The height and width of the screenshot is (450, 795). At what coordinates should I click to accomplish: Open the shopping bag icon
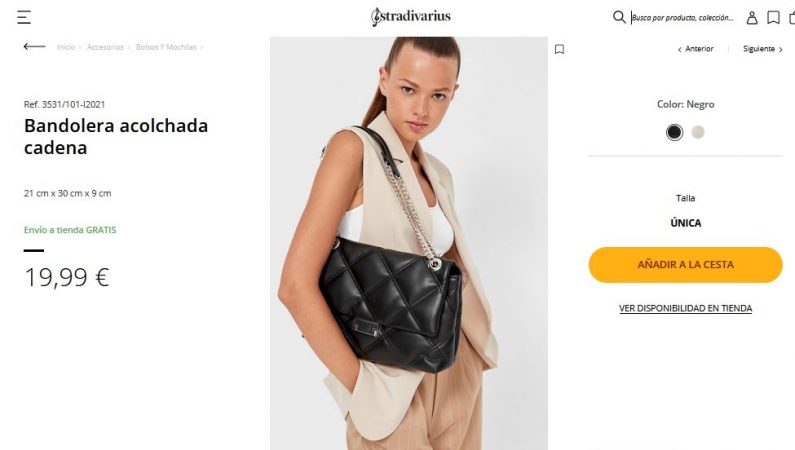(x=792, y=18)
